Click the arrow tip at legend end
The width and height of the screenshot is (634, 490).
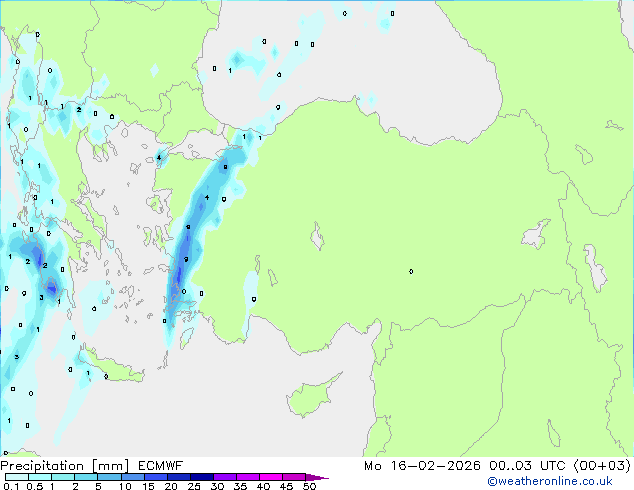[324, 478]
